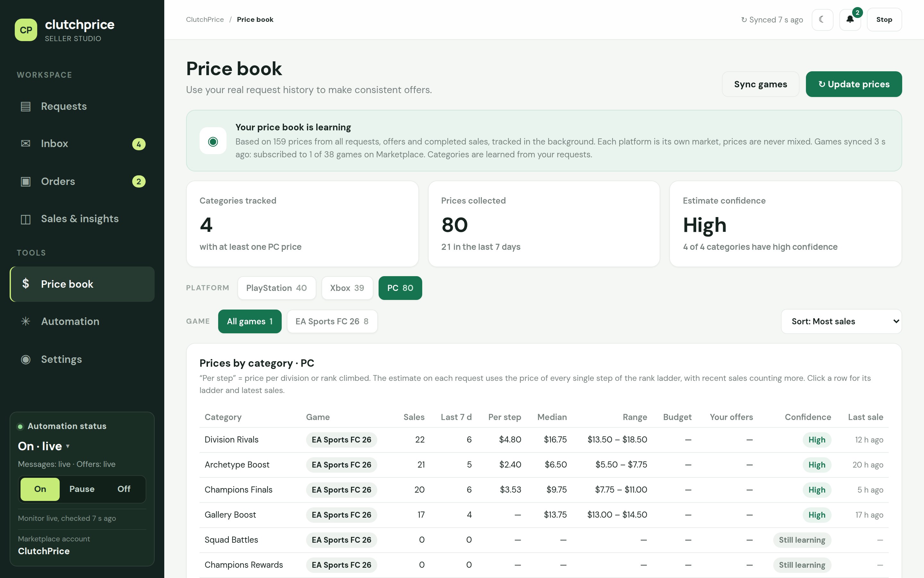Click the Stop button in top bar

click(x=884, y=20)
